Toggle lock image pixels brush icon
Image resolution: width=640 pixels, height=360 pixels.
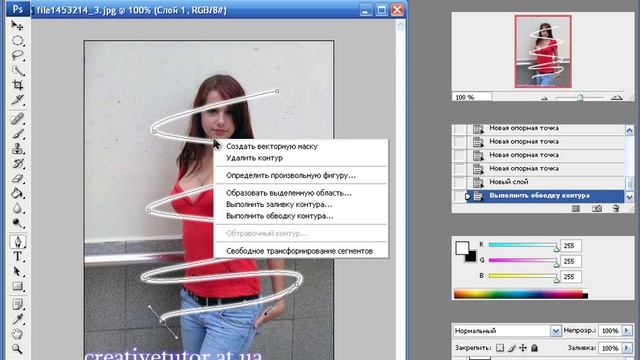[511, 348]
